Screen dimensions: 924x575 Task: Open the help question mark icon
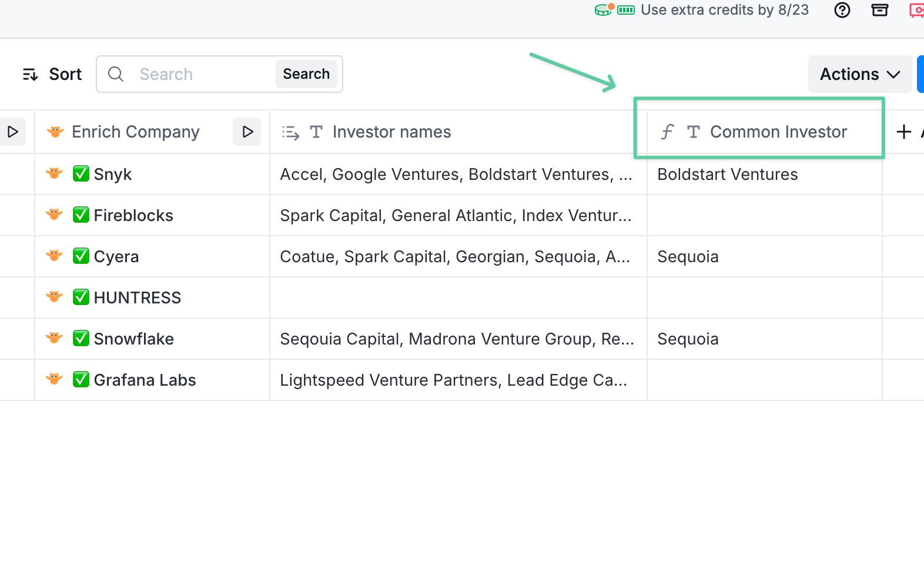point(842,10)
